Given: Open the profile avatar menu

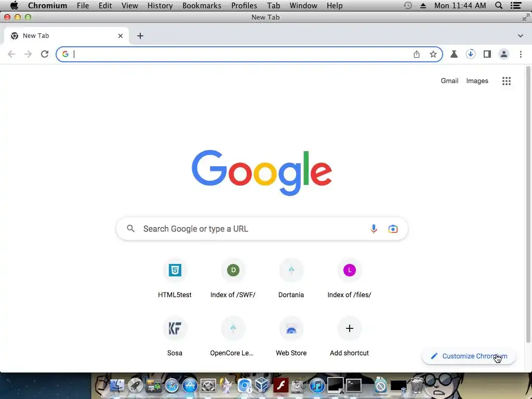Looking at the screenshot, I should click(x=504, y=54).
